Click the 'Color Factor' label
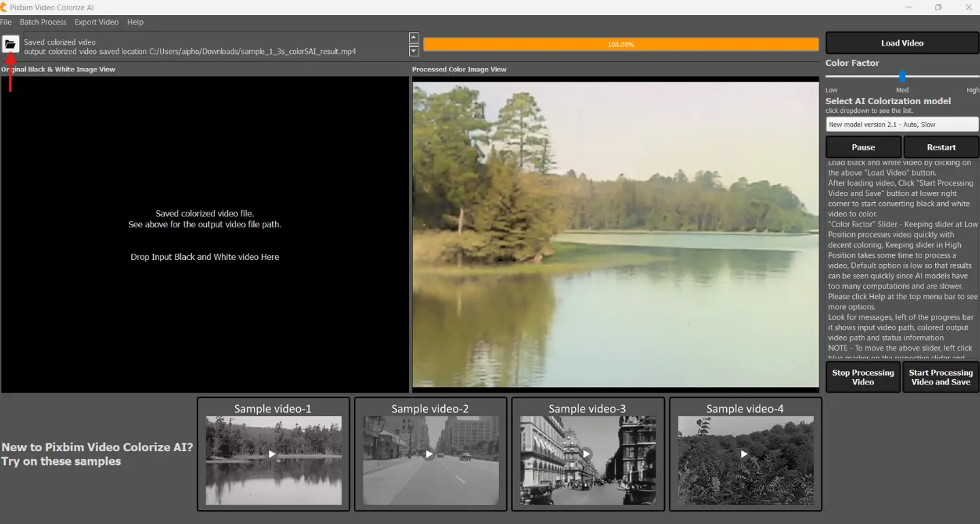The image size is (980, 524). pos(852,63)
